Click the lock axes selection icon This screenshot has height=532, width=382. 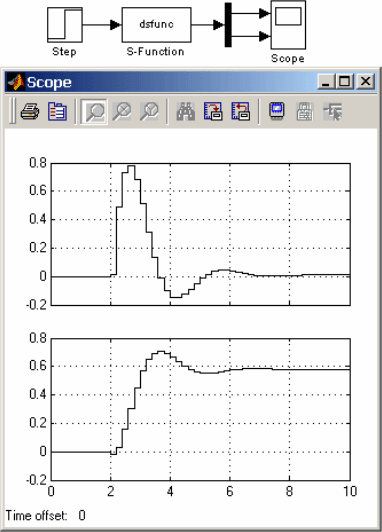coord(304,112)
